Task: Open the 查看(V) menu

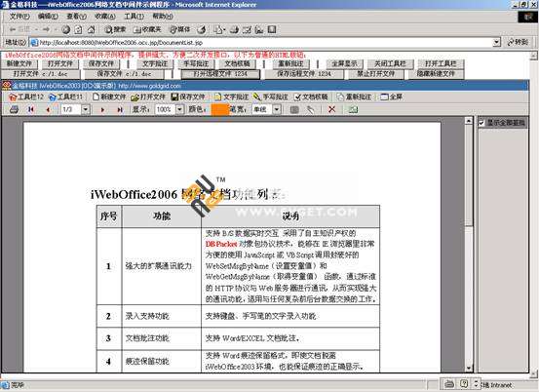Action: tap(76, 17)
